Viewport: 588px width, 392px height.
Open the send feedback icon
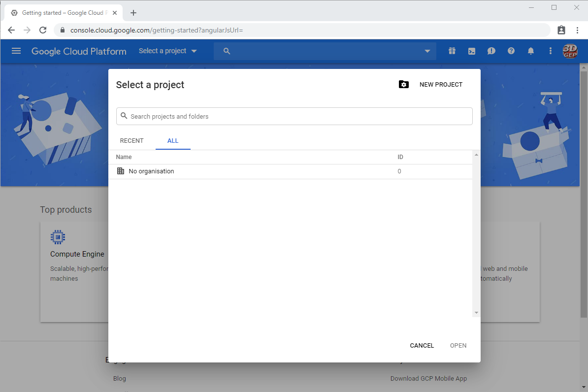point(491,51)
